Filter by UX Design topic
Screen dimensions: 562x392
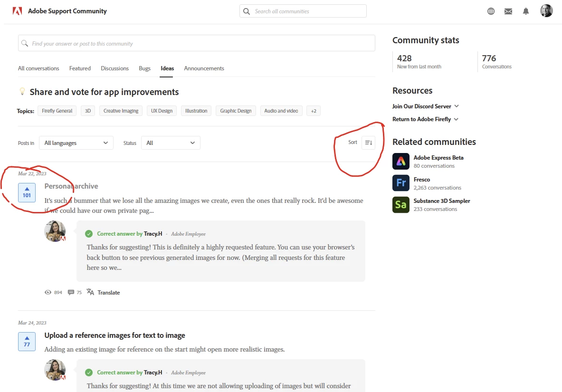click(162, 111)
